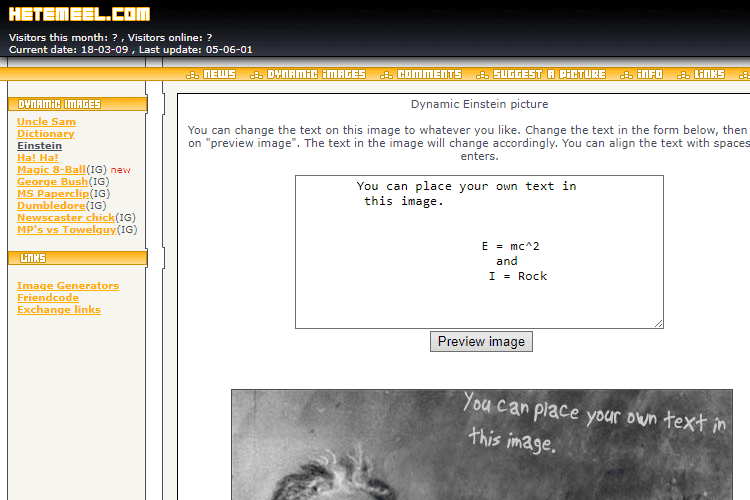Click the bullet icon beside Dynamic Images
This screenshot has width=750, height=500.
click(256, 75)
